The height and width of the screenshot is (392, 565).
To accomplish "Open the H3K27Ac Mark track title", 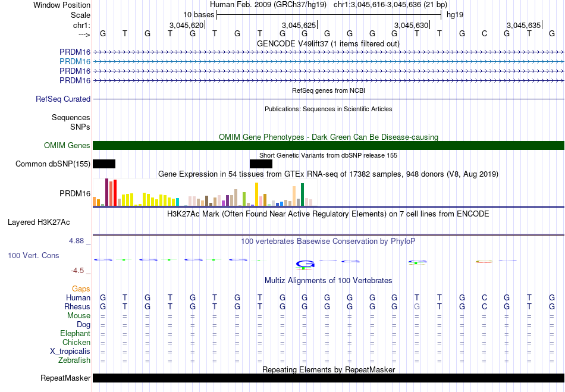I will tap(328, 214).
